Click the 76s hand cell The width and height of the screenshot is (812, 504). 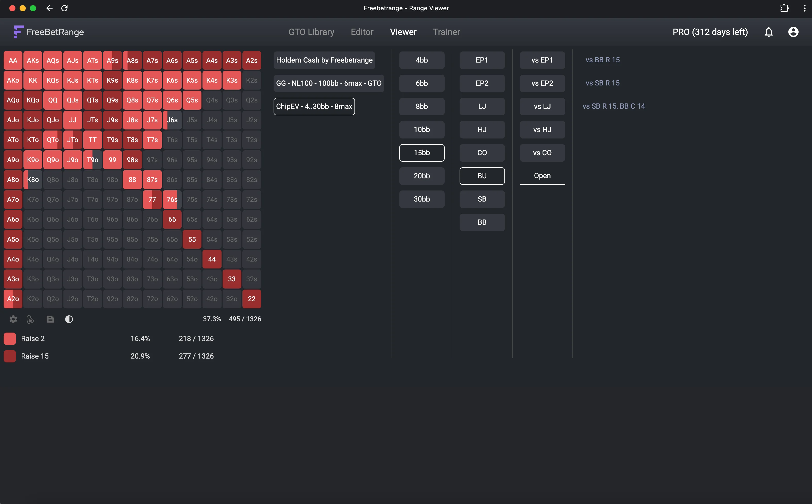(x=172, y=199)
